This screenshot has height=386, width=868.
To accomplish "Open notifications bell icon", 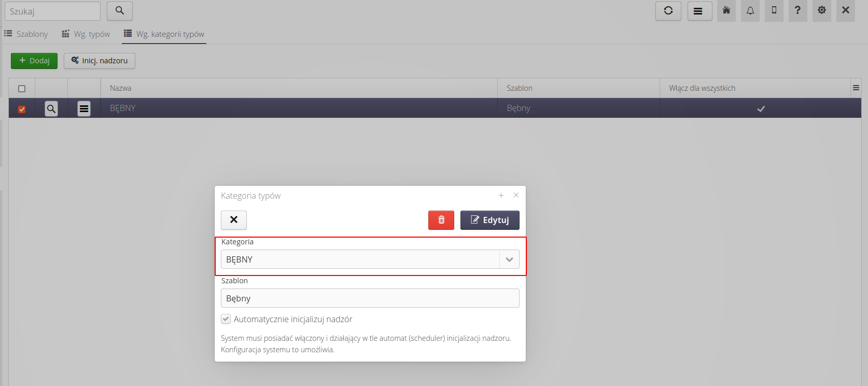I will click(x=750, y=11).
